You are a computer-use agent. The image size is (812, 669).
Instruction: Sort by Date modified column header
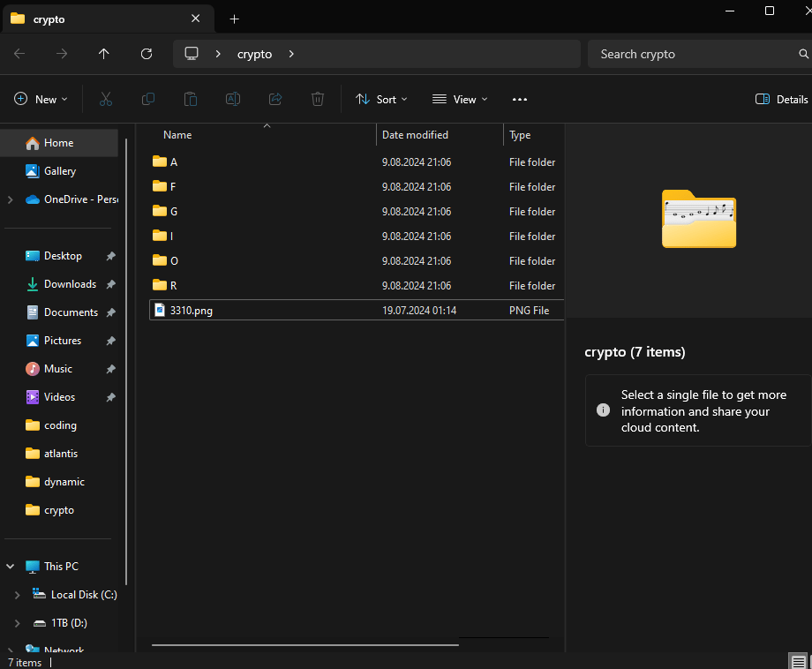pos(415,135)
